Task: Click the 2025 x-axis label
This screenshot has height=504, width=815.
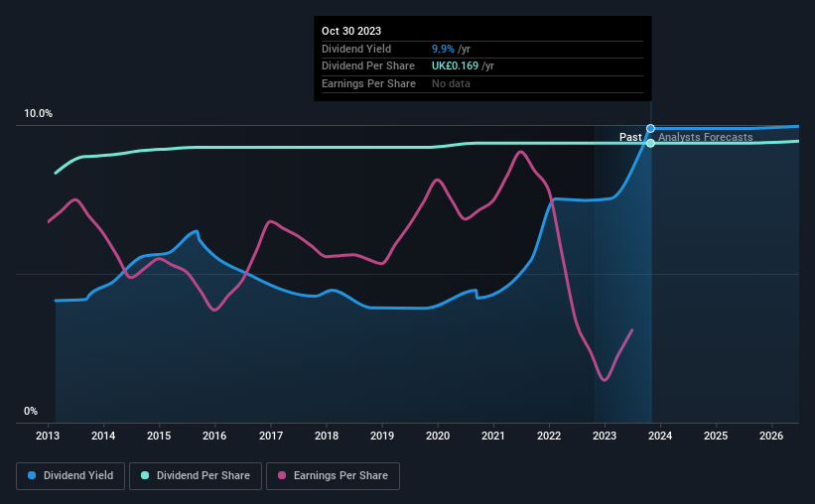Action: [x=716, y=436]
